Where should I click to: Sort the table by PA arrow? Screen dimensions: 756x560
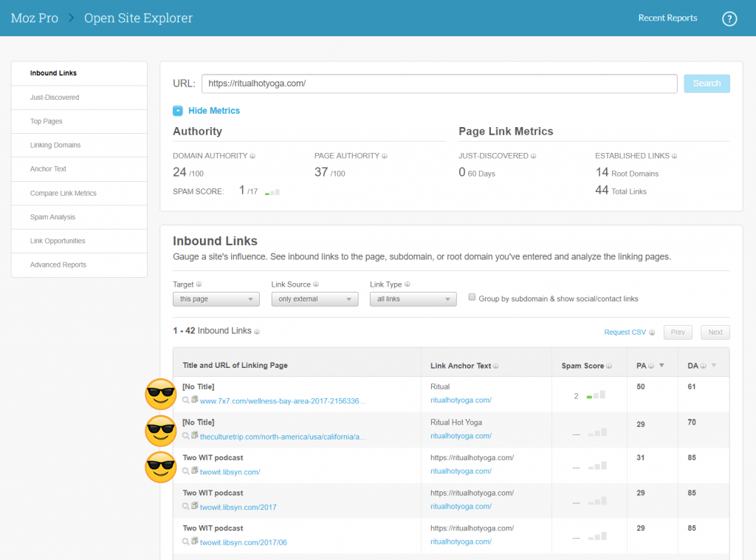661,366
